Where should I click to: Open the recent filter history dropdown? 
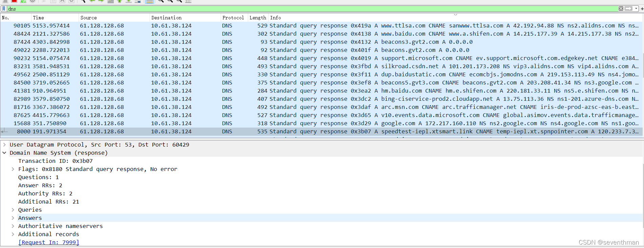(x=636, y=8)
